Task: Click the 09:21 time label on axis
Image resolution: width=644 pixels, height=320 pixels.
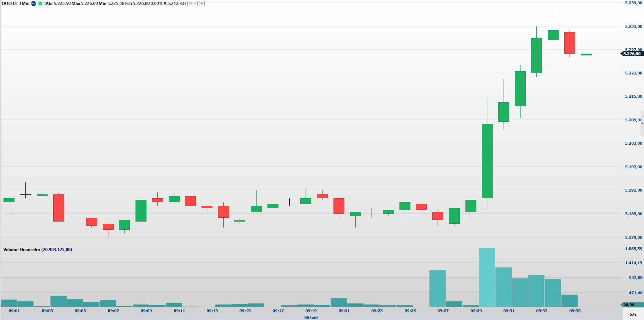Action: click(344, 311)
